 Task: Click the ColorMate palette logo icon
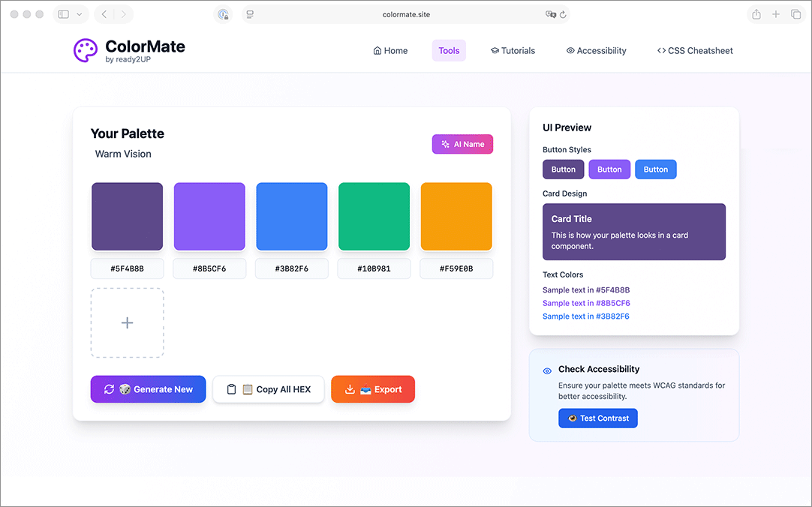(86, 50)
